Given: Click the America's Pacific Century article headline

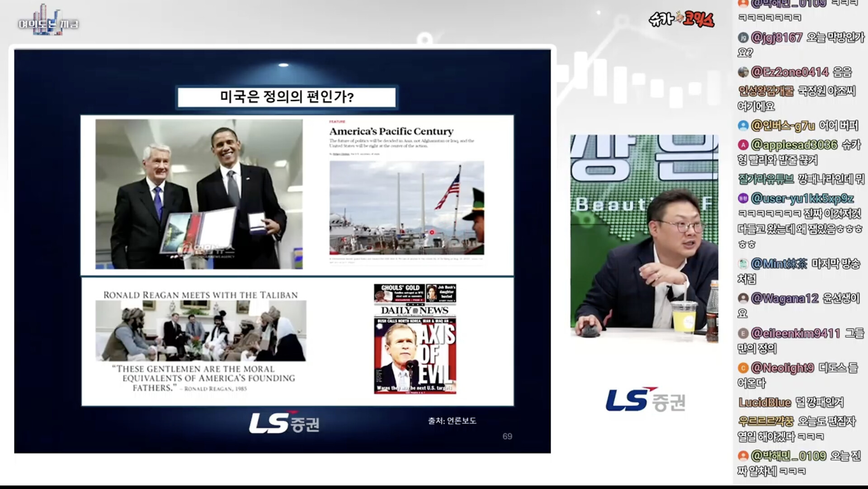Looking at the screenshot, I should (391, 131).
